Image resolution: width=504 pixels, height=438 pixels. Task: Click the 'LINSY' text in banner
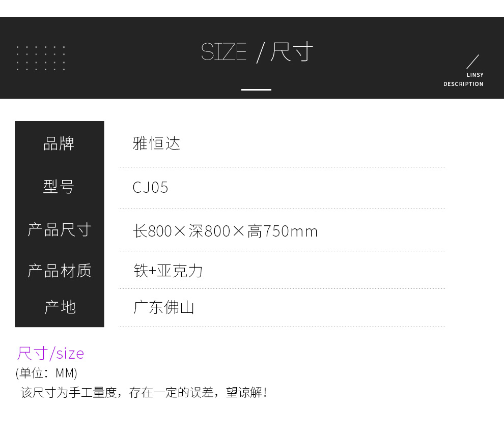[x=475, y=75]
